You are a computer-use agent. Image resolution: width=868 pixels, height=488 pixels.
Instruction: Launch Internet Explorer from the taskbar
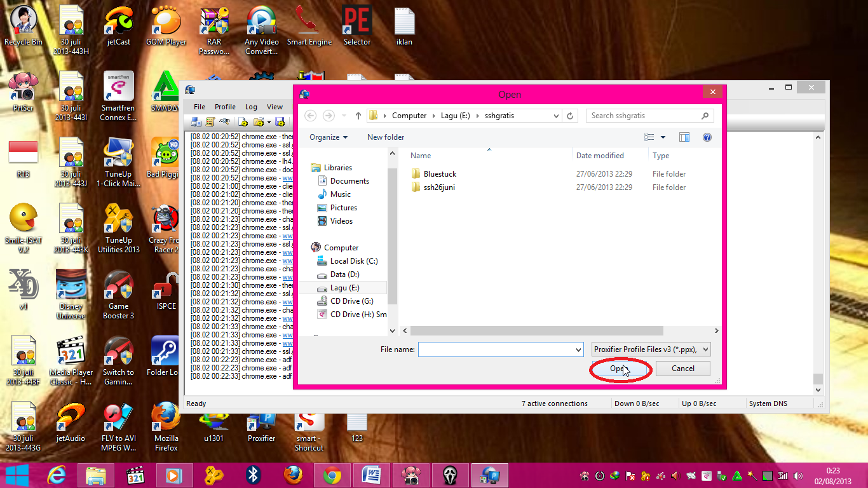tap(57, 475)
